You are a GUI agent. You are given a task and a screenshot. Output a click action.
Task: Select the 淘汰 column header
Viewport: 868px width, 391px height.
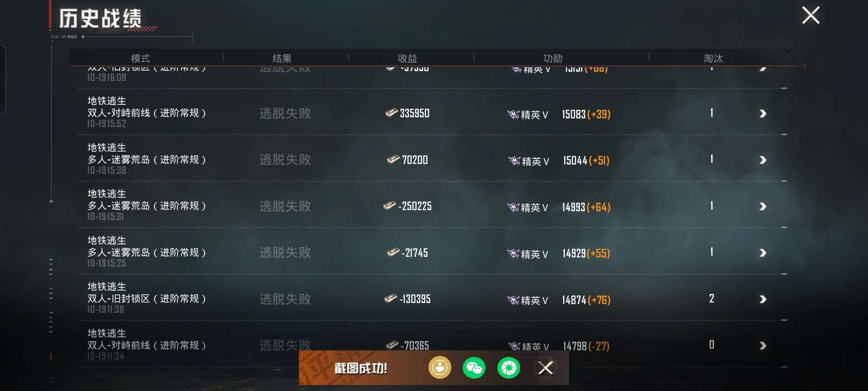coord(713,58)
